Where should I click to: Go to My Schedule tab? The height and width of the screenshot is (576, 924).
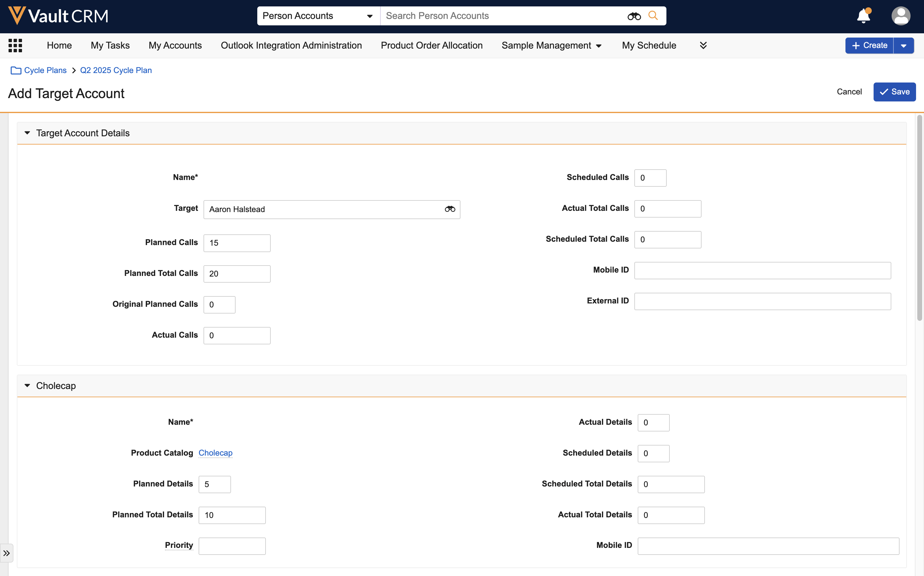649,45
